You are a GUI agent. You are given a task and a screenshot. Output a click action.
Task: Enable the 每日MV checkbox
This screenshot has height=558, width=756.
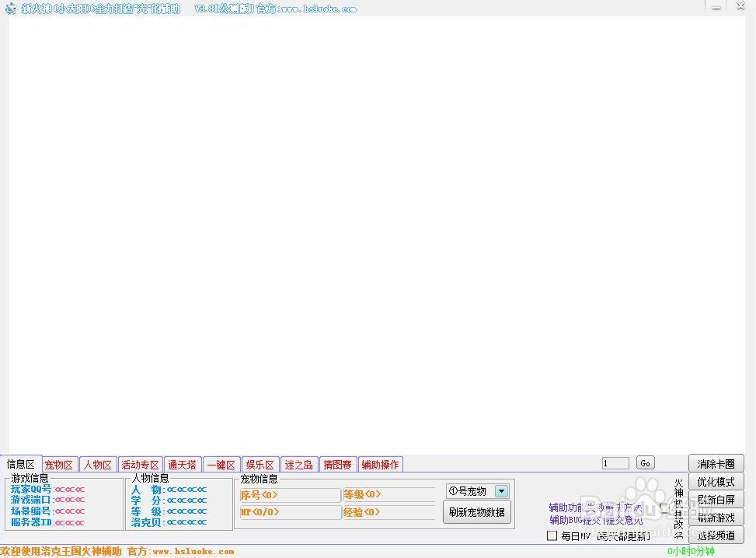coord(552,536)
